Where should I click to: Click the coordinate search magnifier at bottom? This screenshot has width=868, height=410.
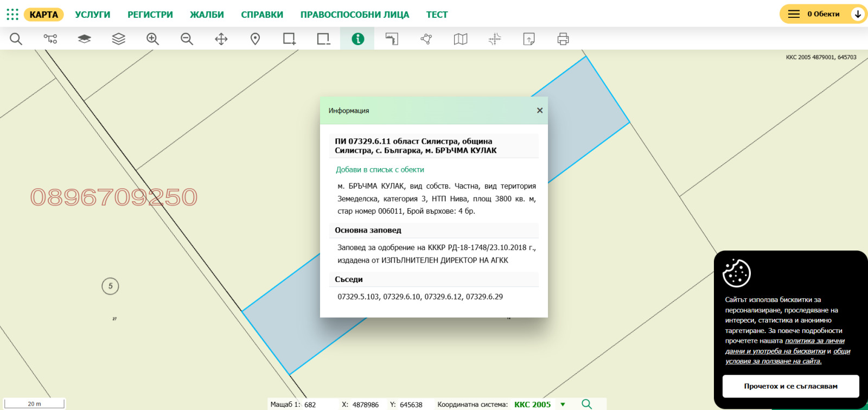(x=586, y=404)
